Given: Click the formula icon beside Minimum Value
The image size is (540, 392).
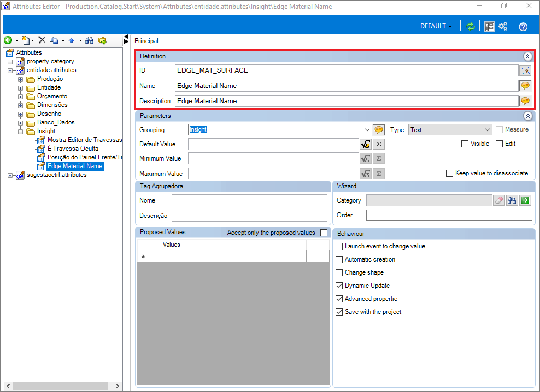Looking at the screenshot, I should 366,158.
